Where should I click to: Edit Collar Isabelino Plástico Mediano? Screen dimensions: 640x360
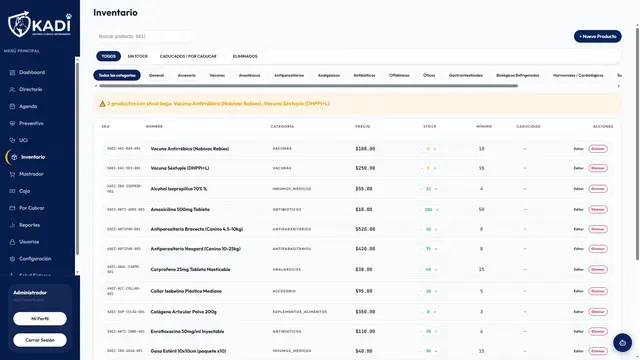click(578, 291)
